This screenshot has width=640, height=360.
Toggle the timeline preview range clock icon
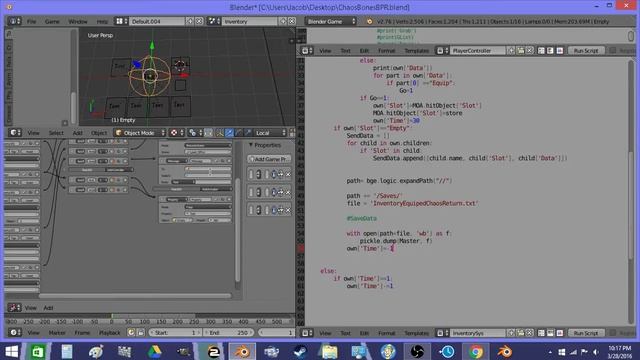131,333
